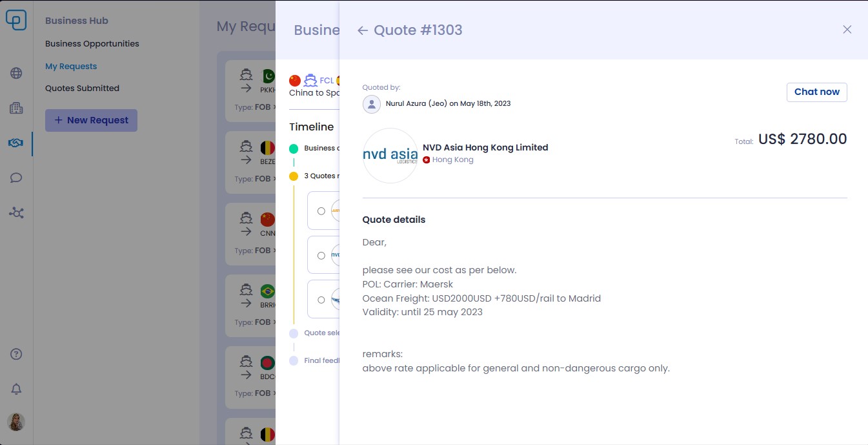This screenshot has height=445, width=868.
Task: Open the BRRI request card with Brazil flag
Action: point(250,305)
